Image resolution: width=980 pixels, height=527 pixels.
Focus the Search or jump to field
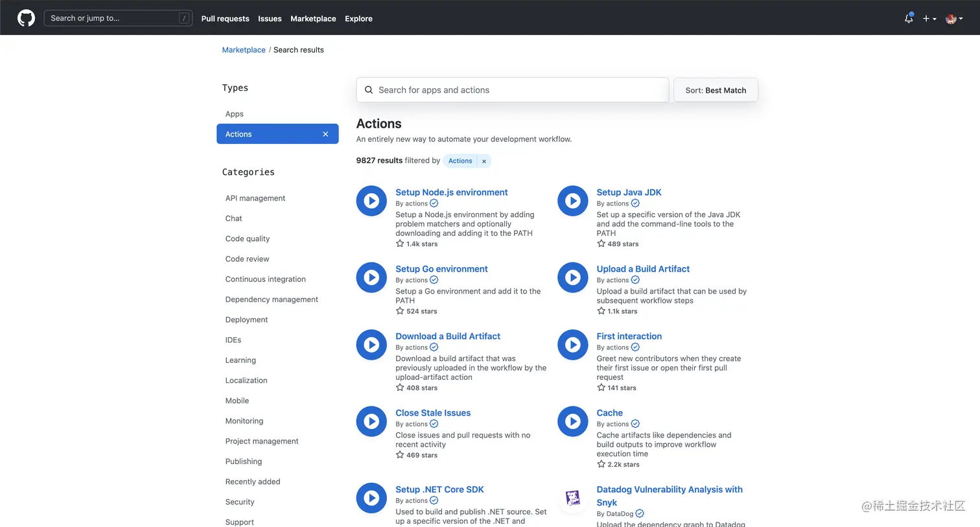118,18
